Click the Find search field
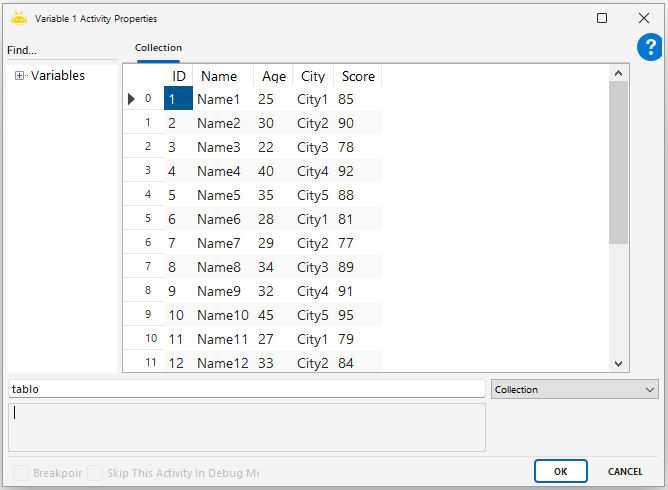 pyautogui.click(x=60, y=51)
